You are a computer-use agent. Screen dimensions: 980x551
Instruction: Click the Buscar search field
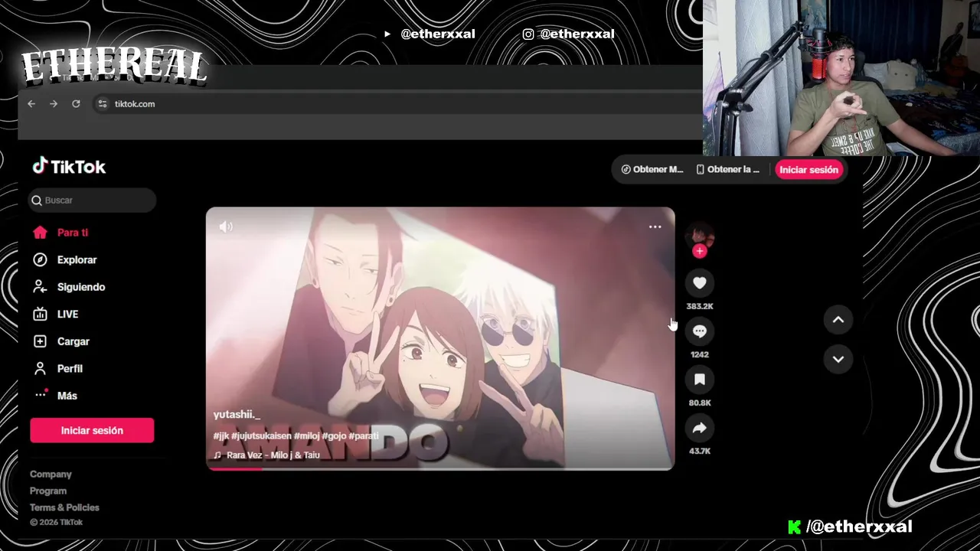pyautogui.click(x=93, y=201)
